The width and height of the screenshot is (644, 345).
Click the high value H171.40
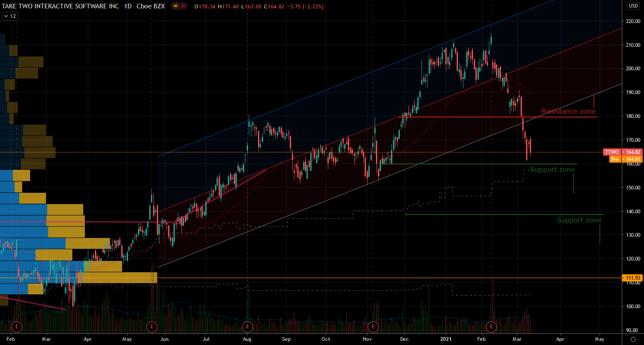(228, 6)
